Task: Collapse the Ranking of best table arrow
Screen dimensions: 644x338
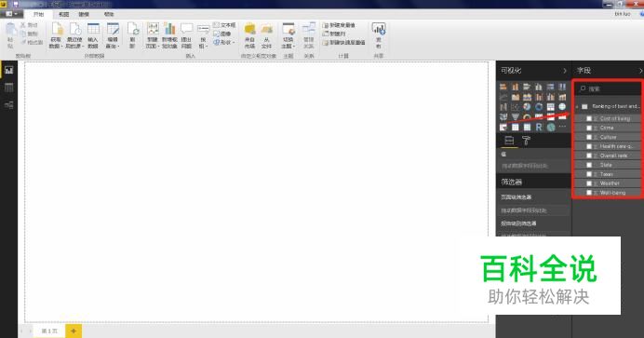Action: pos(578,107)
